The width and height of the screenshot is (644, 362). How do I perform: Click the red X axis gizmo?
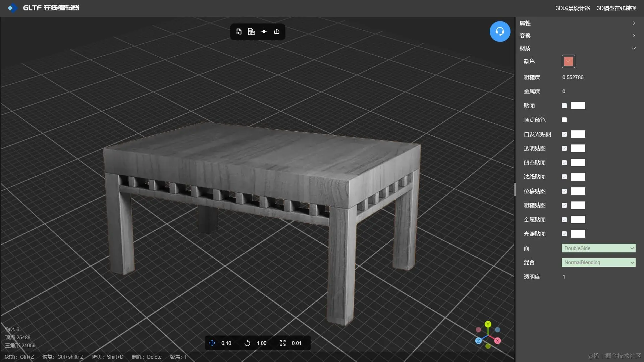[x=497, y=341]
